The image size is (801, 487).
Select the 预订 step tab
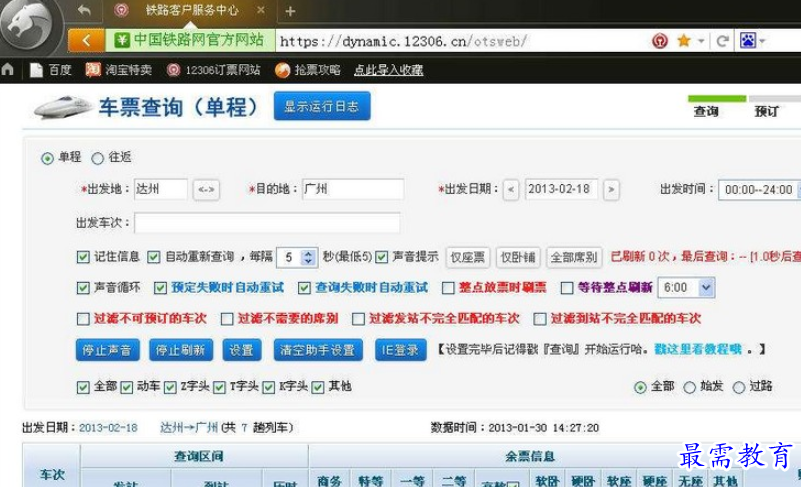coord(766,111)
